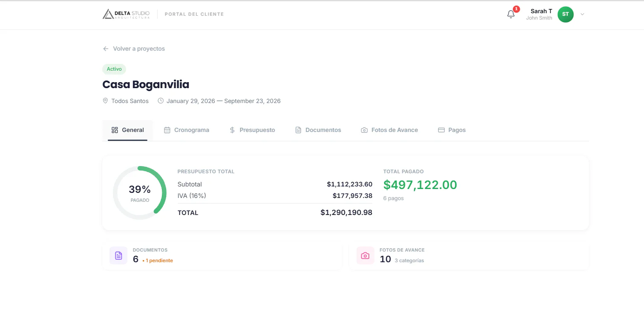
Task: Click the location pin icon
Action: (105, 101)
